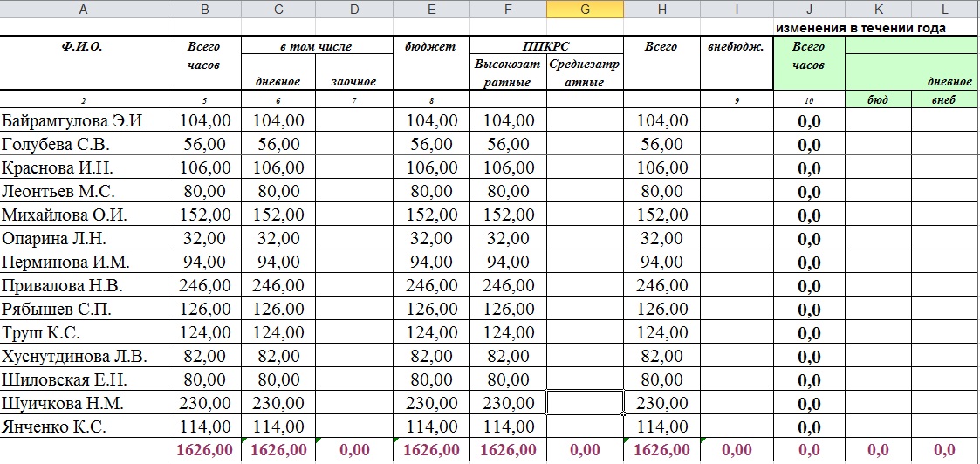This screenshot has height=464, width=980.
Task: Click column F value 126,00 for Рябышев
Action: point(508,309)
